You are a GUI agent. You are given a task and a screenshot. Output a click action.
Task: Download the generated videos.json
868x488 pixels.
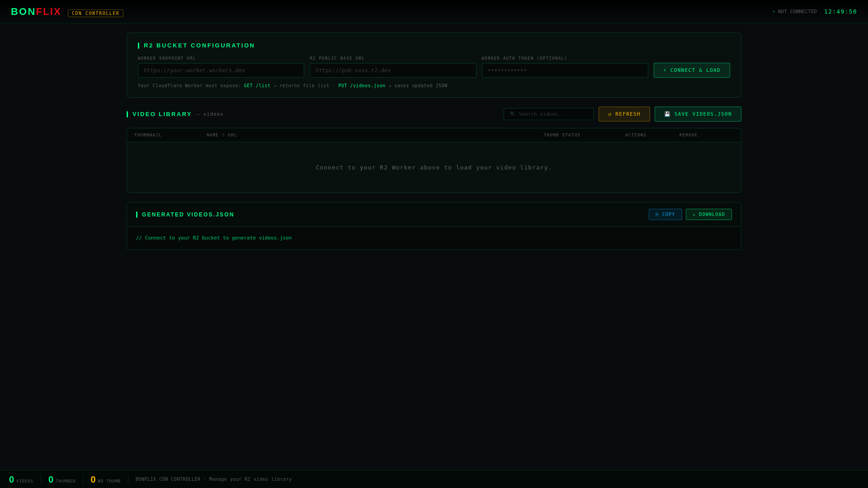click(x=709, y=215)
